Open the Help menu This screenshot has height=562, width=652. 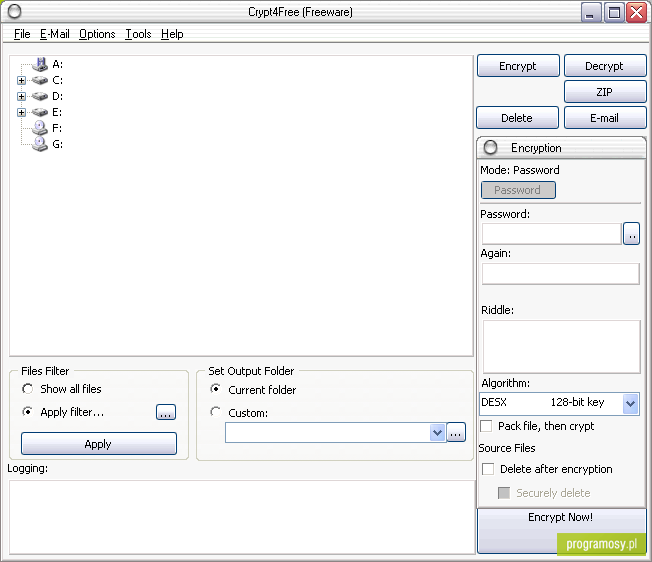(x=172, y=34)
